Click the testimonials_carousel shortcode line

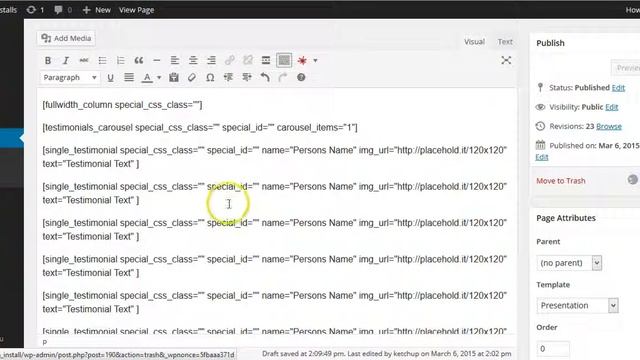coord(200,128)
